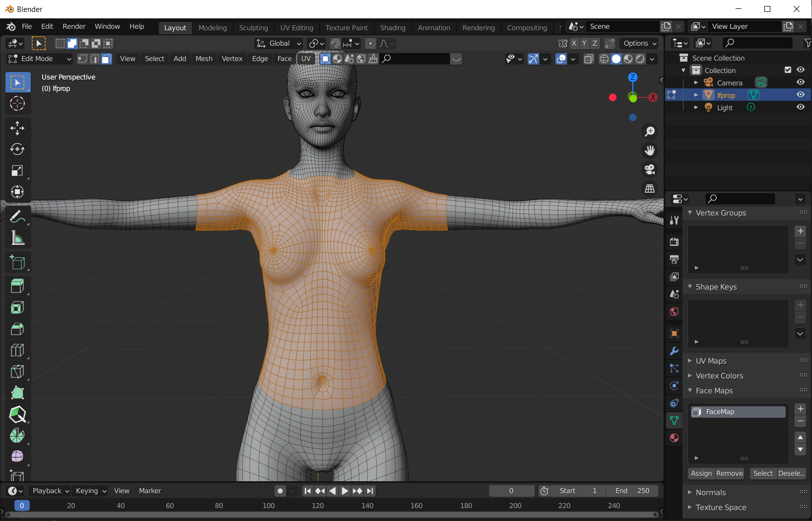Toggle camera view in viewport
Viewport: 812px width, 521px height.
pyautogui.click(x=649, y=169)
